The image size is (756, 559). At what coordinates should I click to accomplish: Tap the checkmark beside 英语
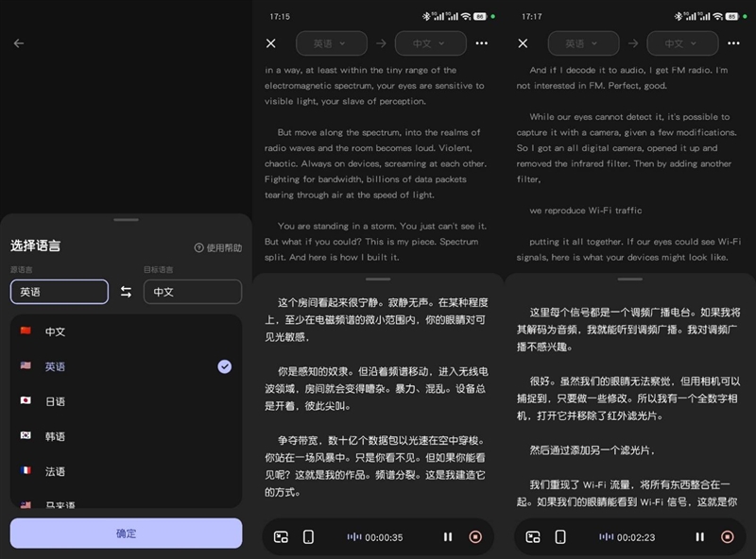[x=226, y=364]
